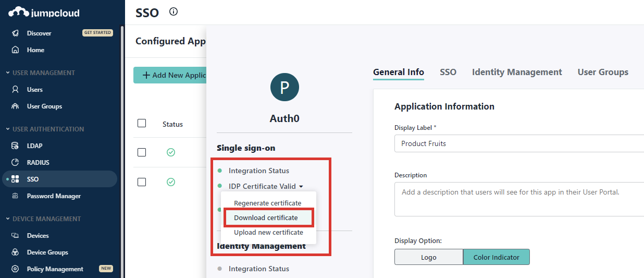Screen dimensions: 644x278
Task: Click the Auth0 application name
Action: point(284,118)
